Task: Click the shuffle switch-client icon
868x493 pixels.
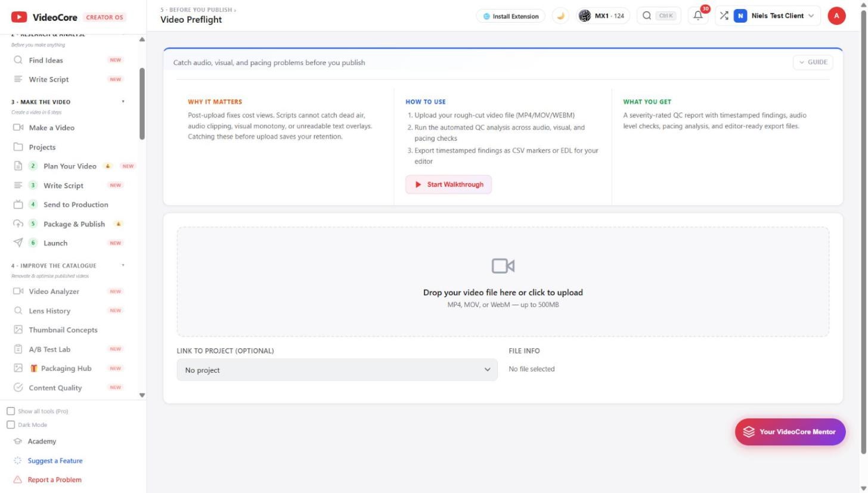Action: [x=724, y=16]
